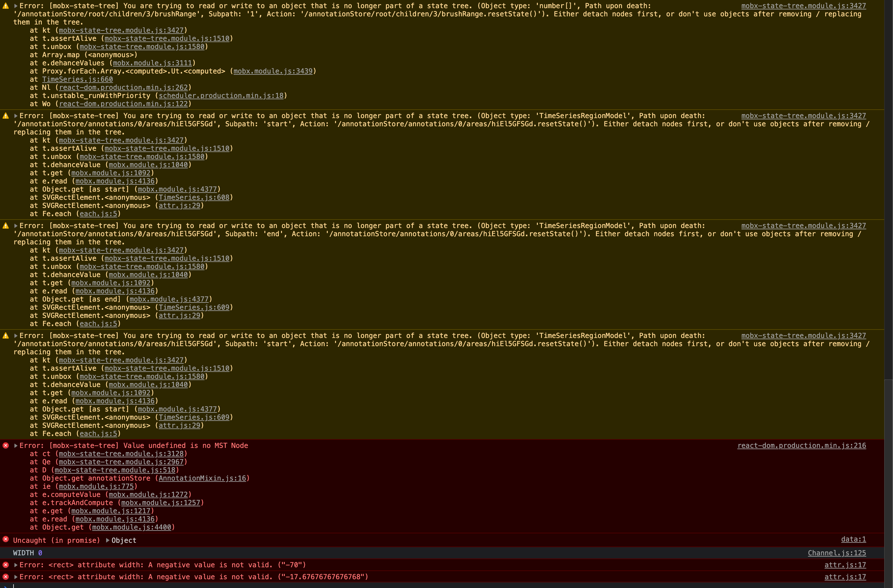
Task: Open the react-dom.production.min.js:216 source link
Action: (803, 445)
